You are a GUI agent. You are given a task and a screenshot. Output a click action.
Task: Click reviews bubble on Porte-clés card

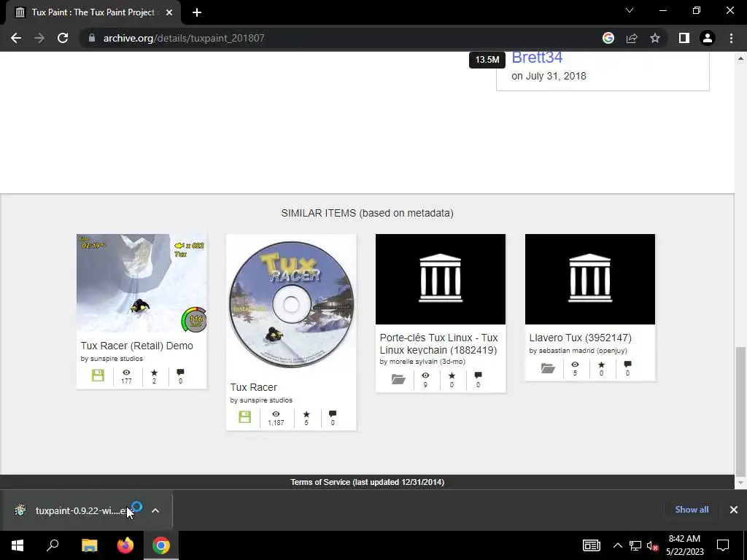pos(478,376)
